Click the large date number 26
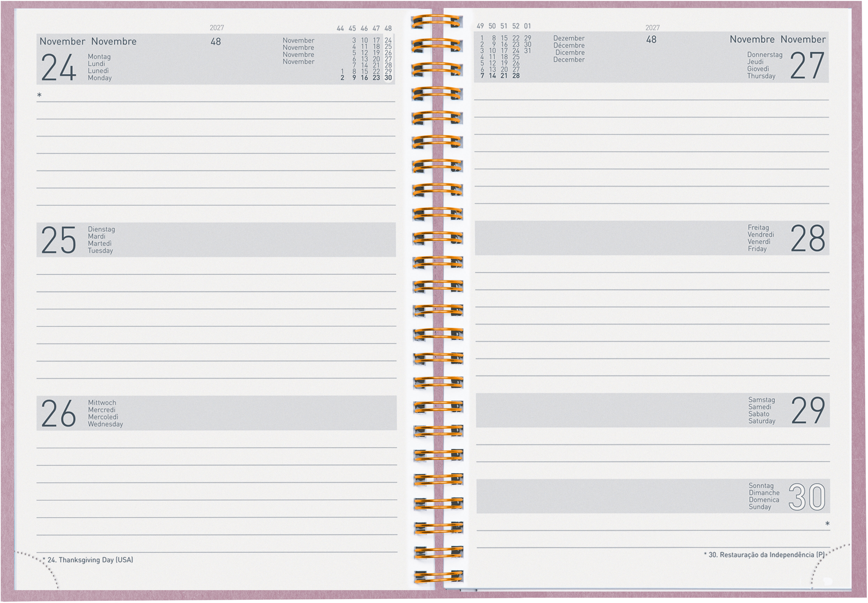The width and height of the screenshot is (868, 603). click(59, 414)
